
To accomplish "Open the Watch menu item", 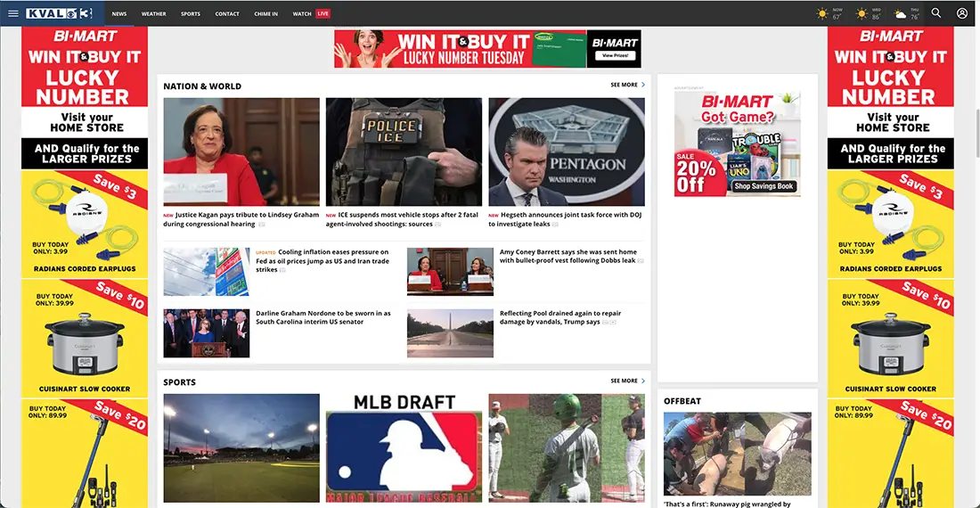I will point(302,13).
